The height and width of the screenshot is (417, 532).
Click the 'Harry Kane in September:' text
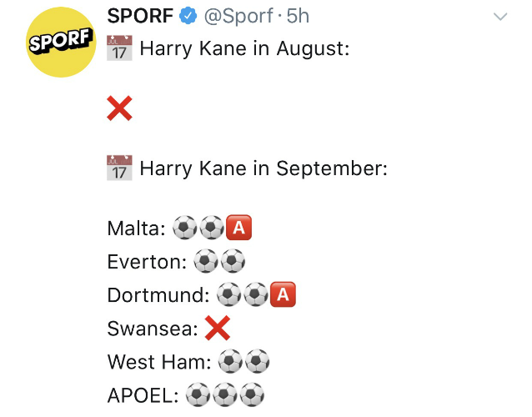[x=263, y=168]
